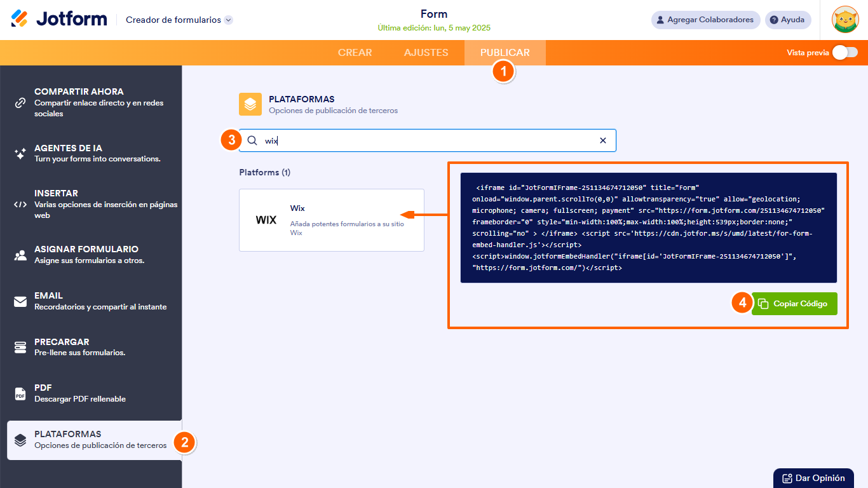Switch to the PUBLICAR tab

point(505,53)
